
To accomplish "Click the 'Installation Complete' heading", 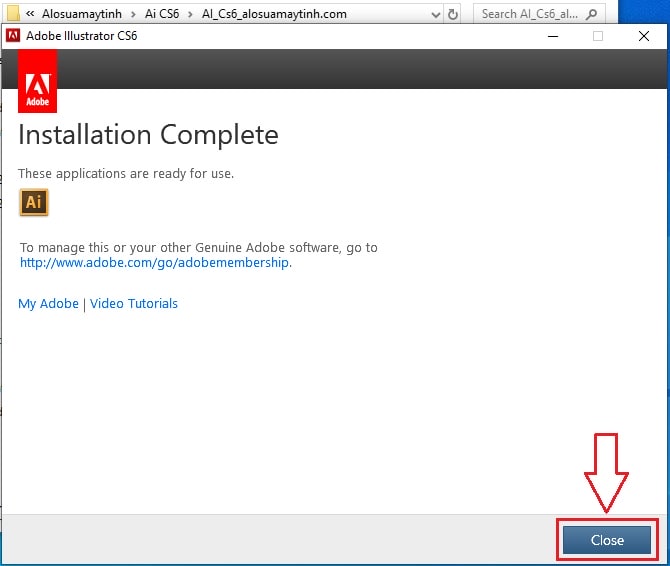I will 148,135.
